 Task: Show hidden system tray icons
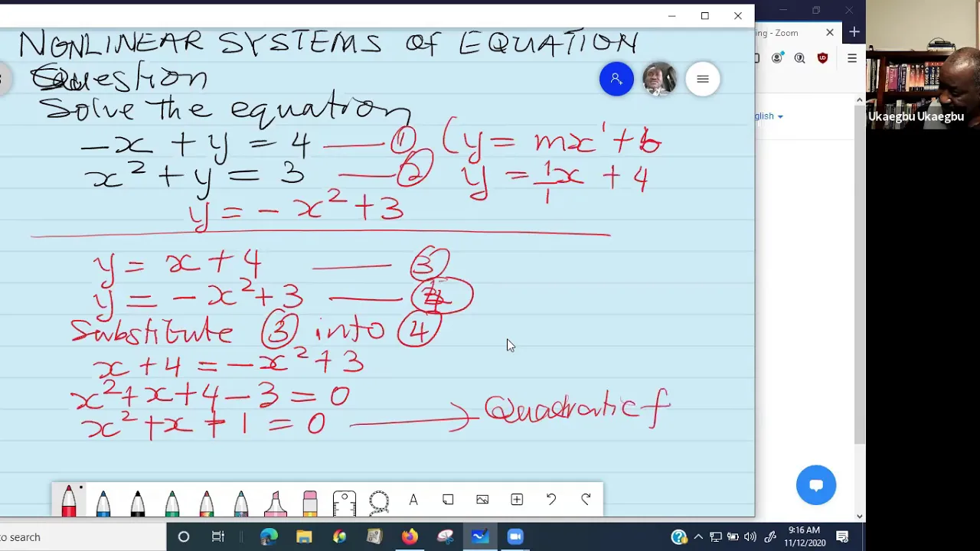[x=698, y=537]
